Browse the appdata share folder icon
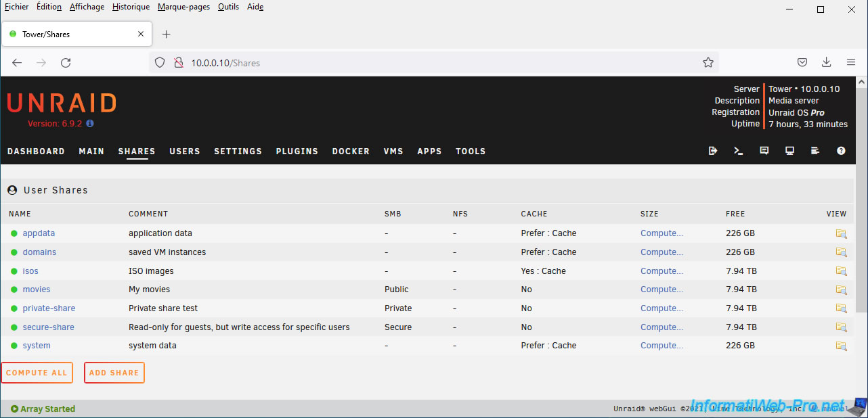This screenshot has width=868, height=418. click(x=841, y=233)
